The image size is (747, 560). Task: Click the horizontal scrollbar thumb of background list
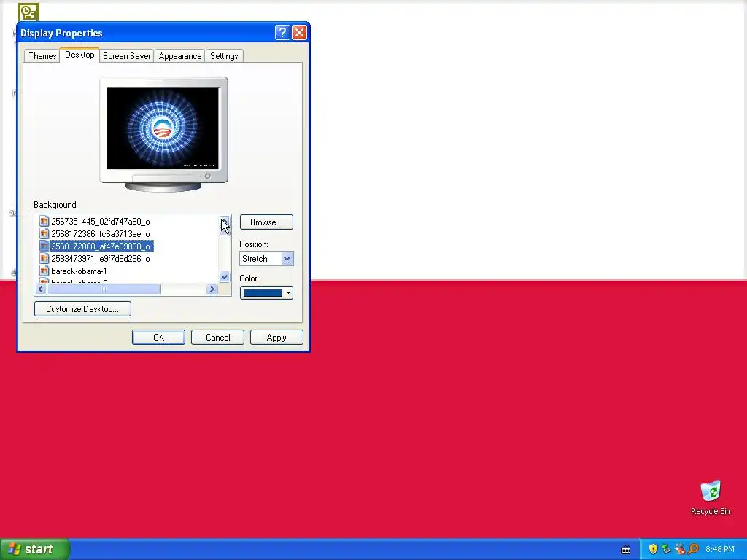click(x=104, y=289)
